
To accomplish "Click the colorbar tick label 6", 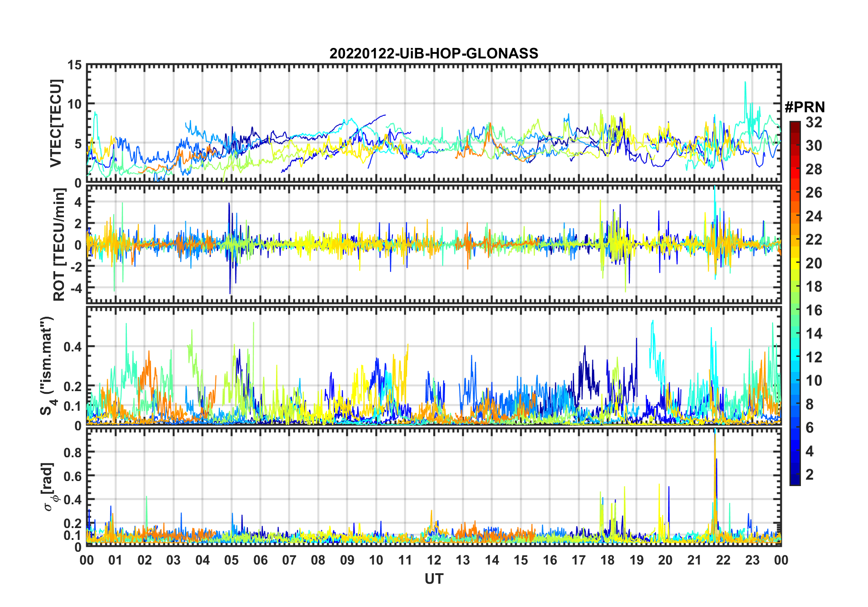I will tap(810, 428).
